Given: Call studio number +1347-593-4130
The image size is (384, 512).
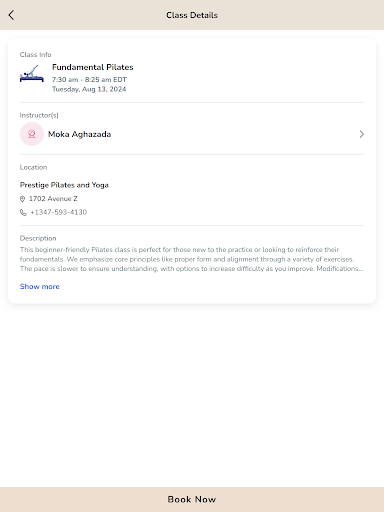Looking at the screenshot, I should point(59,212).
